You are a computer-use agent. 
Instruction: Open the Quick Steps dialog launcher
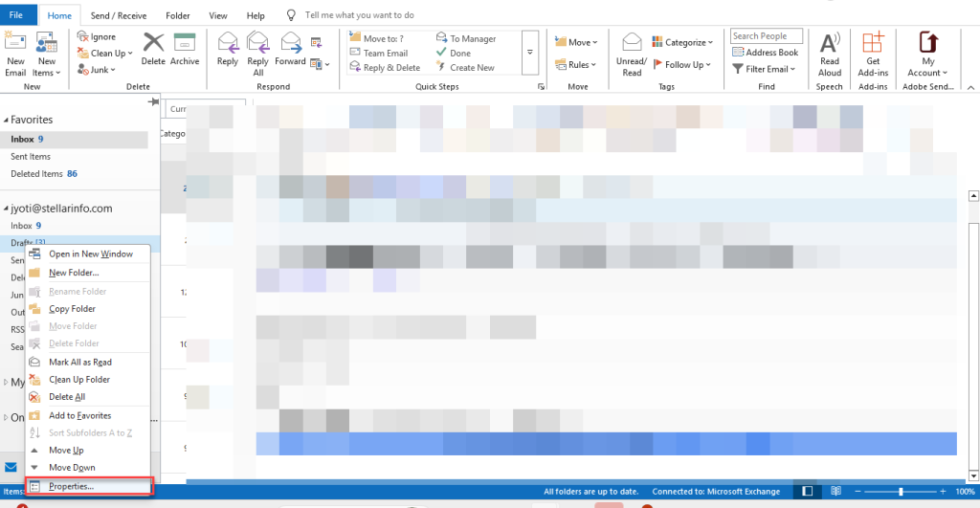(x=542, y=87)
